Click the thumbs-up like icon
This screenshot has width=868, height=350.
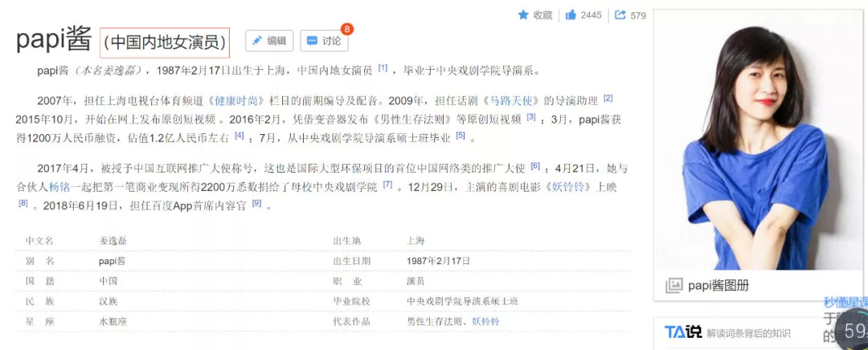pos(571,15)
